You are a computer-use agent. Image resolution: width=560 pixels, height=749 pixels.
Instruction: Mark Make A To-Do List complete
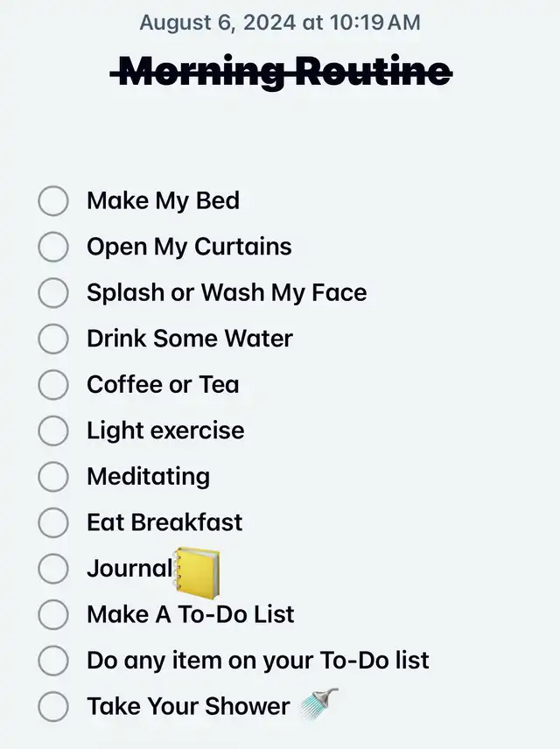coord(53,614)
